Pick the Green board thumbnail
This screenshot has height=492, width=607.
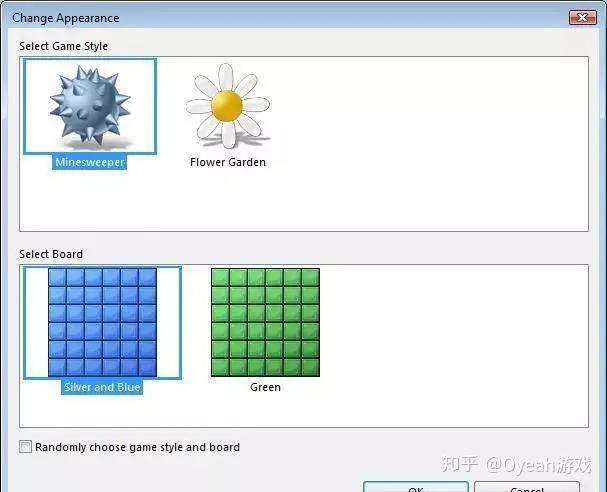pyautogui.click(x=266, y=322)
